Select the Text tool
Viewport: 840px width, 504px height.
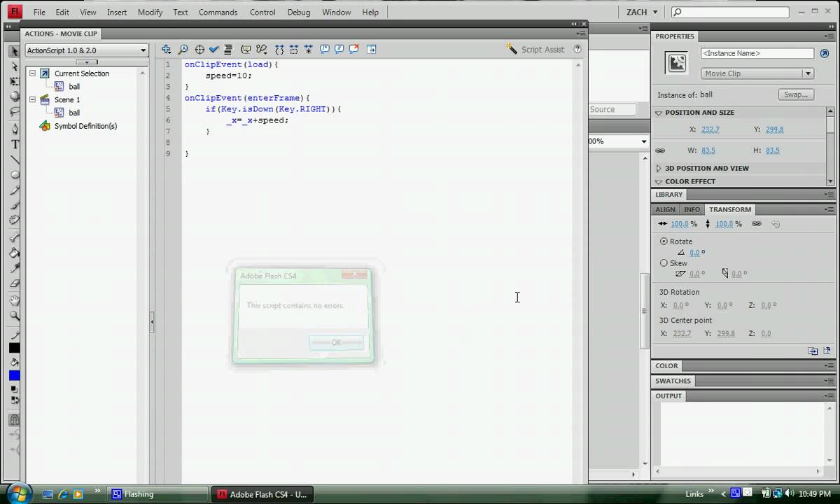tap(14, 145)
